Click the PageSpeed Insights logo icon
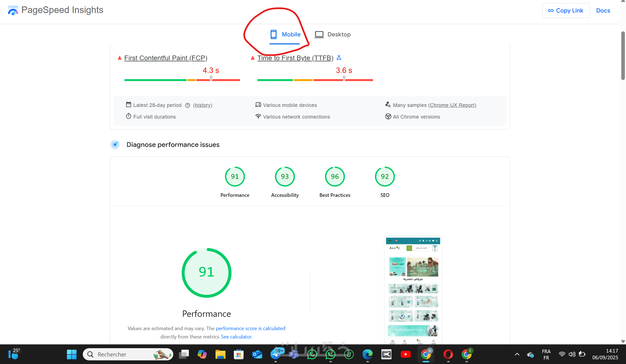The width and height of the screenshot is (626, 364). click(13, 11)
